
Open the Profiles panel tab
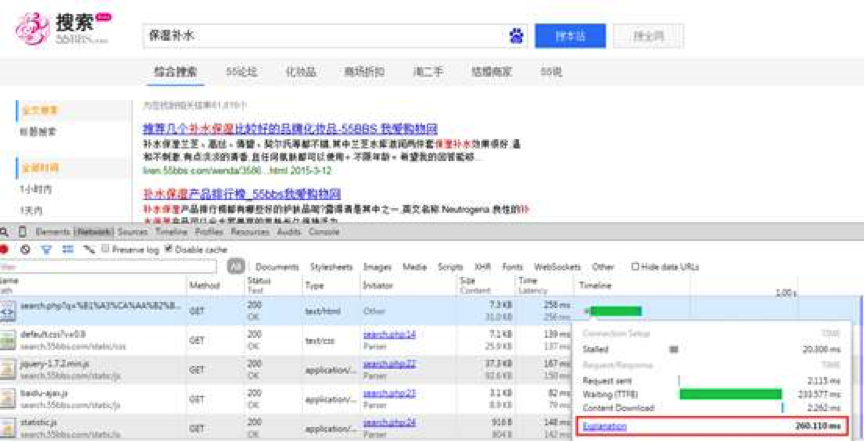pyautogui.click(x=209, y=232)
